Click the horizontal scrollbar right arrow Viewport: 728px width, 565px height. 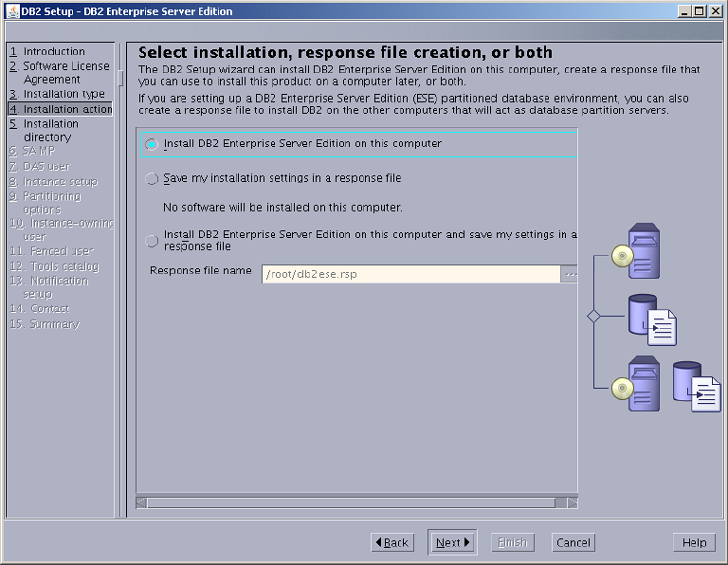pyautogui.click(x=573, y=502)
